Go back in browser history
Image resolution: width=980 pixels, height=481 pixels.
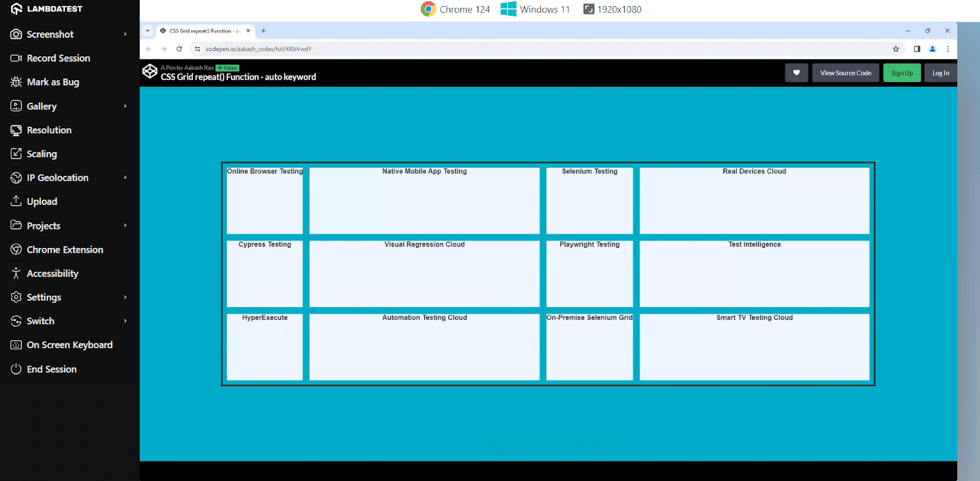[x=148, y=49]
